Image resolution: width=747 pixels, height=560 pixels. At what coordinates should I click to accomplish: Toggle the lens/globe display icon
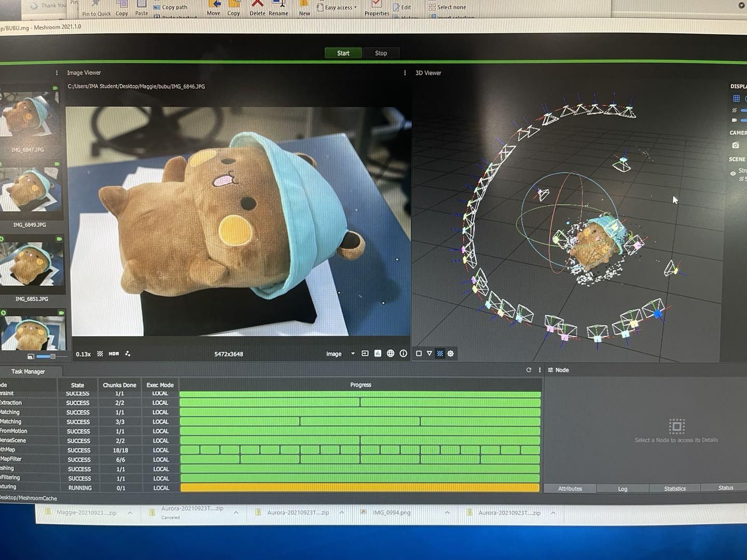pos(391,354)
